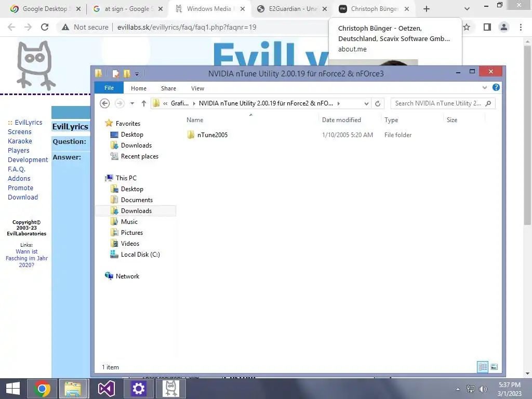Open the Chrome three-dot menu
The height and width of the screenshot is (399, 532).
click(x=521, y=27)
